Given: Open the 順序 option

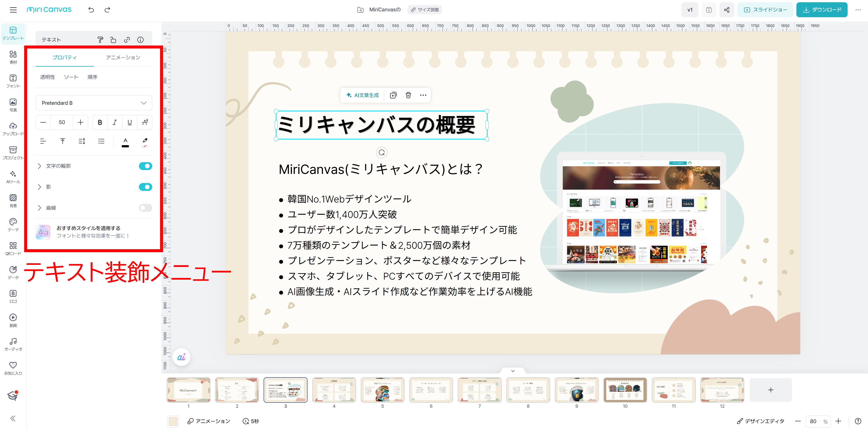Looking at the screenshot, I should pos(92,77).
